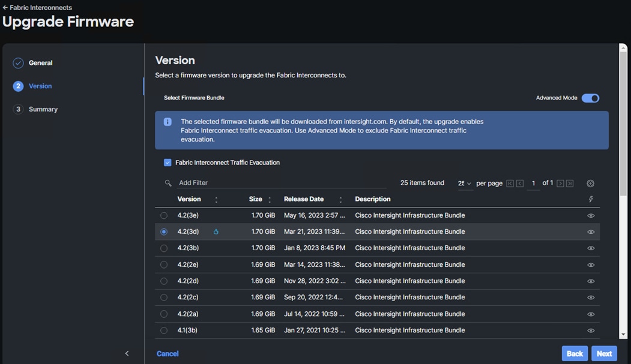The width and height of the screenshot is (631, 364).
Task: Open the General step
Action: pos(41,63)
